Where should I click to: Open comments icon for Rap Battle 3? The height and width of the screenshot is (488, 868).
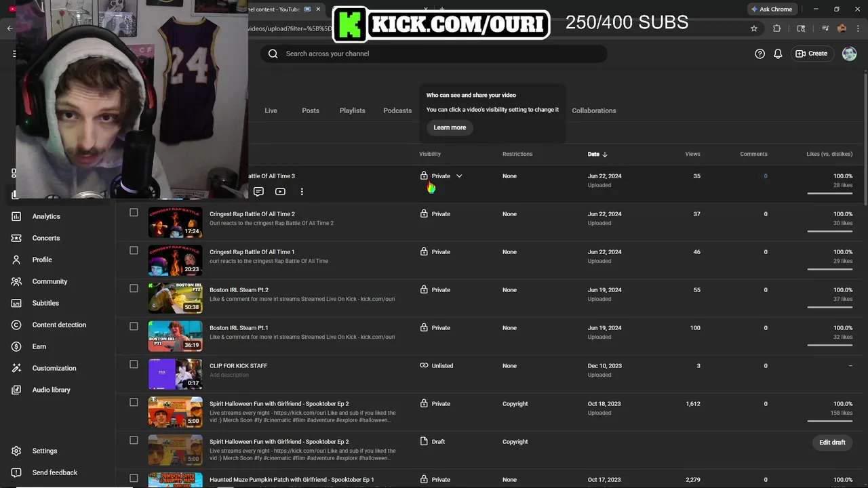258,192
